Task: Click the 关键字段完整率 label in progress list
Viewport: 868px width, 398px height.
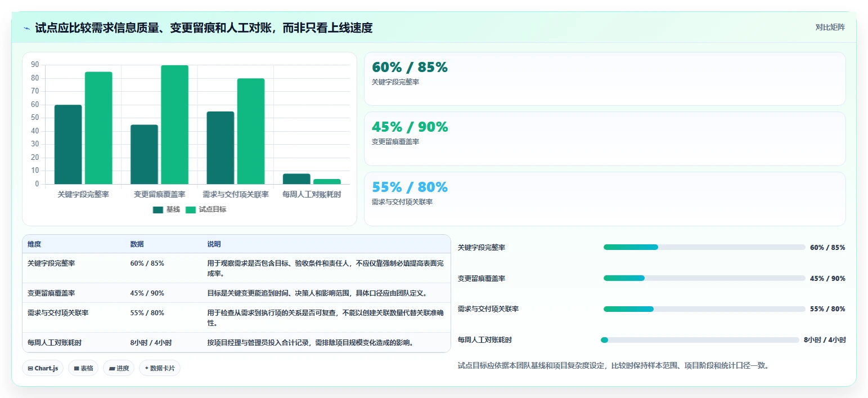Action: [482, 247]
